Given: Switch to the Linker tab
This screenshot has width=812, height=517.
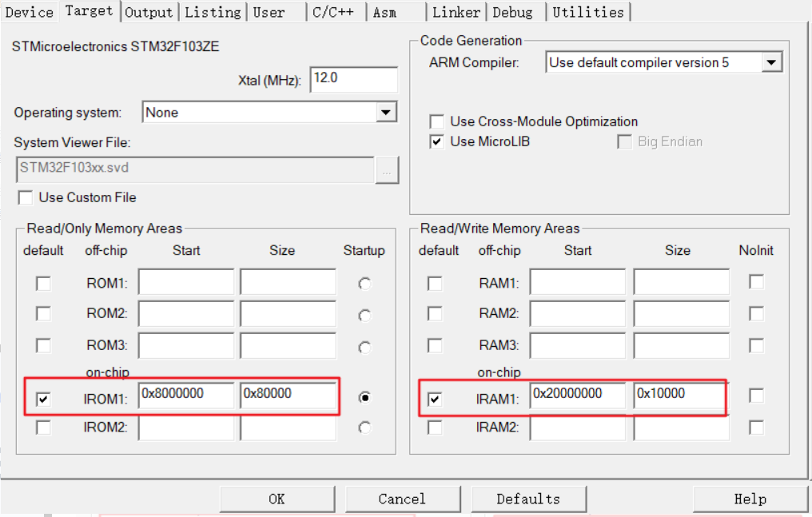Looking at the screenshot, I should [x=456, y=11].
